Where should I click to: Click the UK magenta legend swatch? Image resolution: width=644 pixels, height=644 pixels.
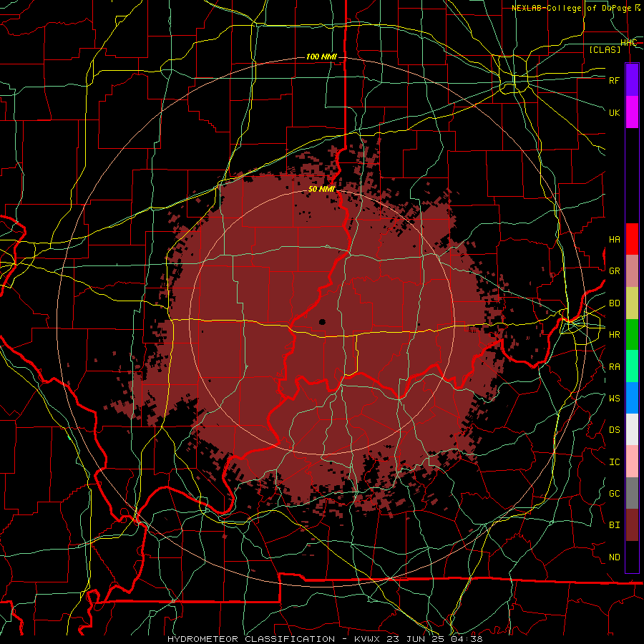(632, 112)
